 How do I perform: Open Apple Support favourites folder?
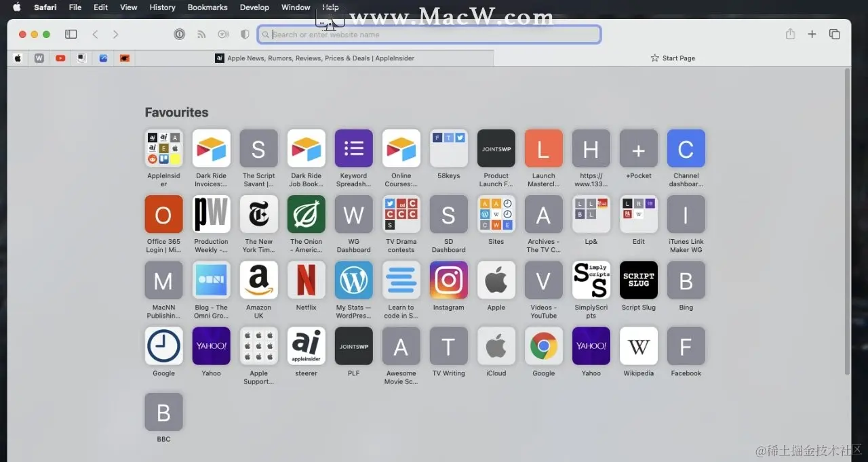258,345
